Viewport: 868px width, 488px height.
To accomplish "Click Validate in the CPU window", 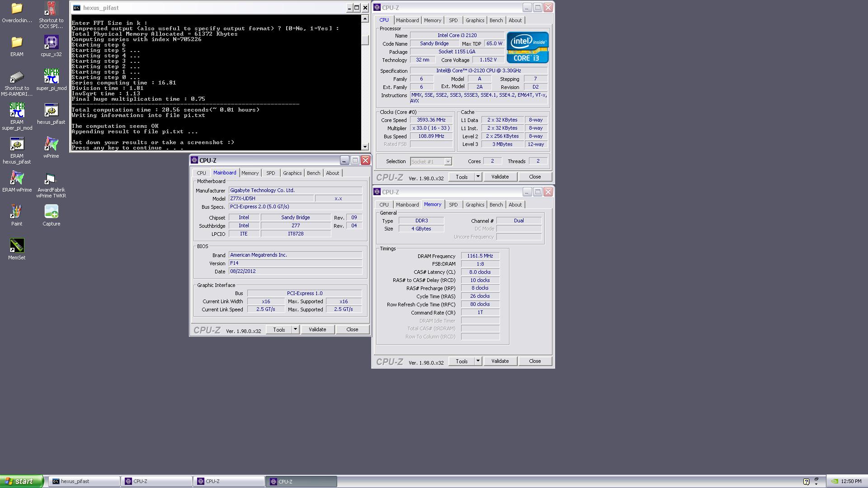I will [x=500, y=177].
